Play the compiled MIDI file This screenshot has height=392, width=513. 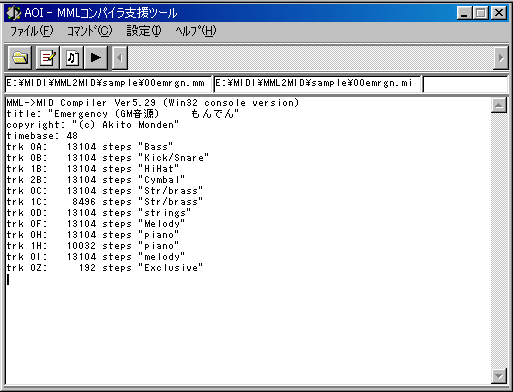pos(96,58)
